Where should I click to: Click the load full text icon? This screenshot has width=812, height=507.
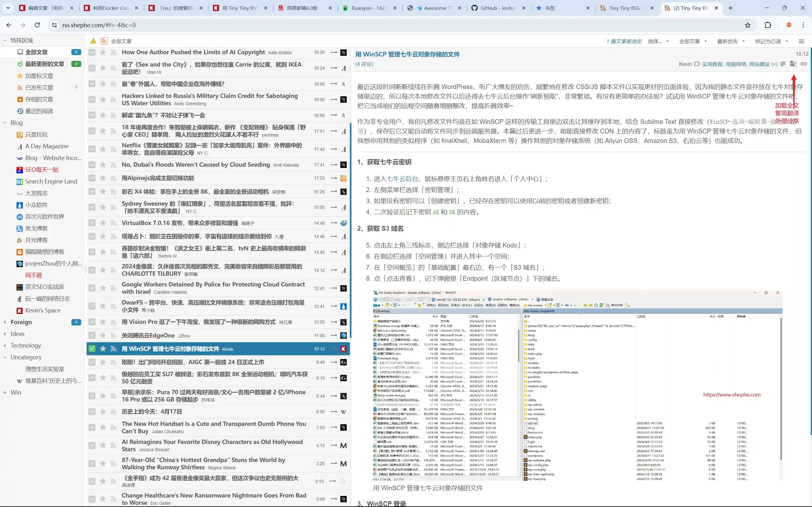point(783,64)
